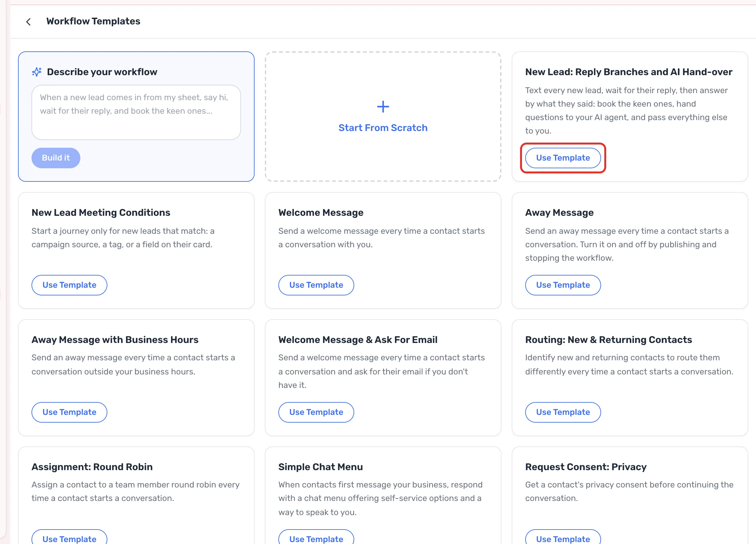Image resolution: width=756 pixels, height=544 pixels.
Task: Use Template for New Lead: Reply Branches
Action: 563,158
